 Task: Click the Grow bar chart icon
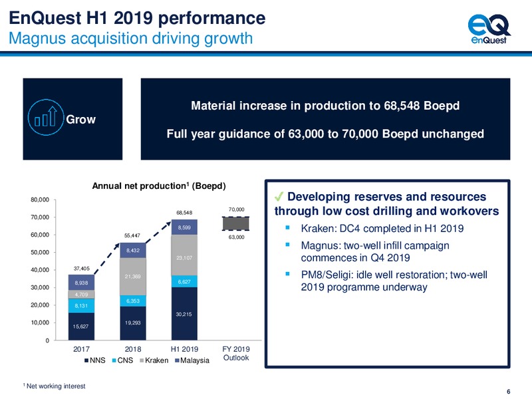46,117
